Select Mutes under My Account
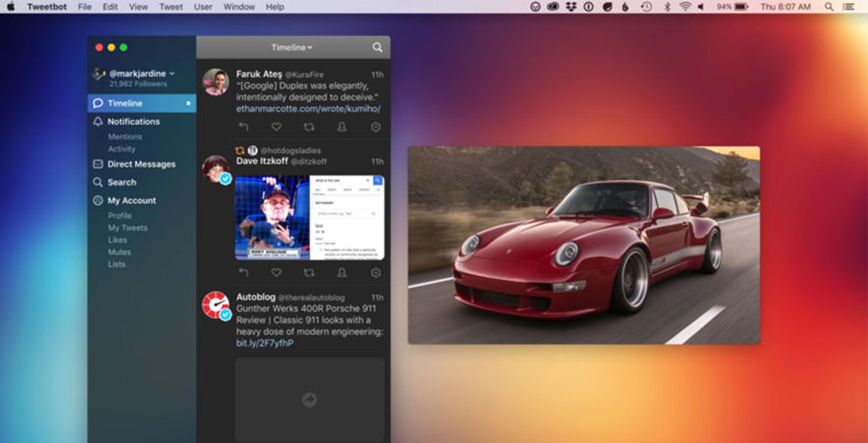The width and height of the screenshot is (868, 443). [x=119, y=252]
